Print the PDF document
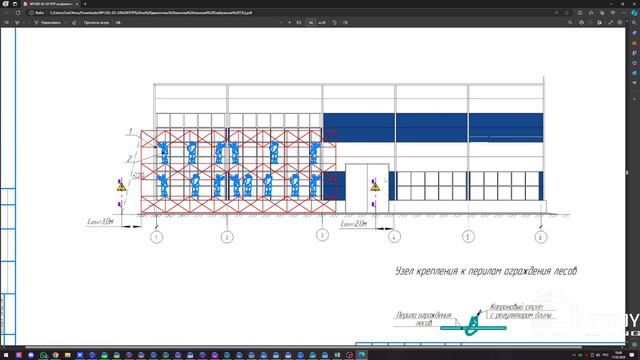Image resolution: width=640 pixels, height=360 pixels. 582,22
